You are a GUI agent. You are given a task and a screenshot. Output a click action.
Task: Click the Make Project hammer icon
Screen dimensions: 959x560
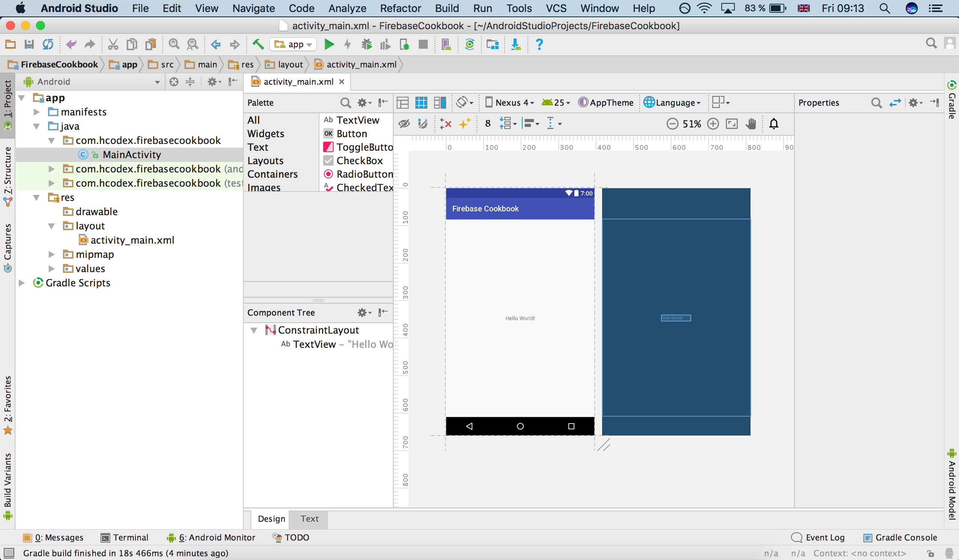pos(258,45)
